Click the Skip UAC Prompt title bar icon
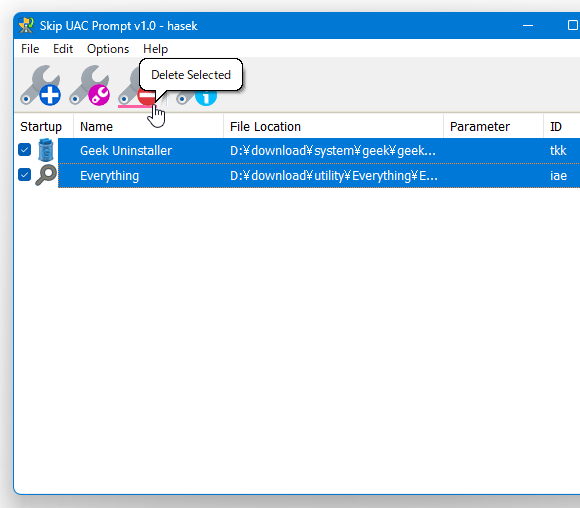This screenshot has height=508, width=580. (26, 26)
